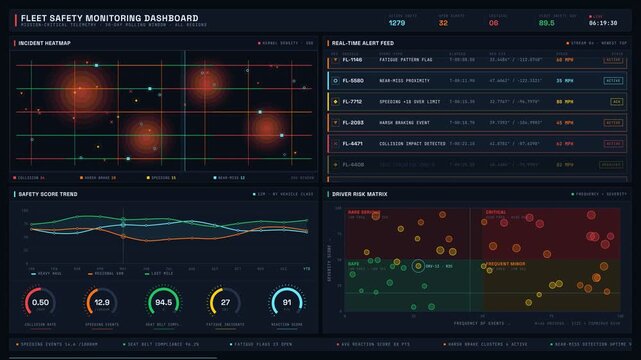This screenshot has height=360, width=641.
Task: Toggle Regional Van series legend
Action: point(106,273)
